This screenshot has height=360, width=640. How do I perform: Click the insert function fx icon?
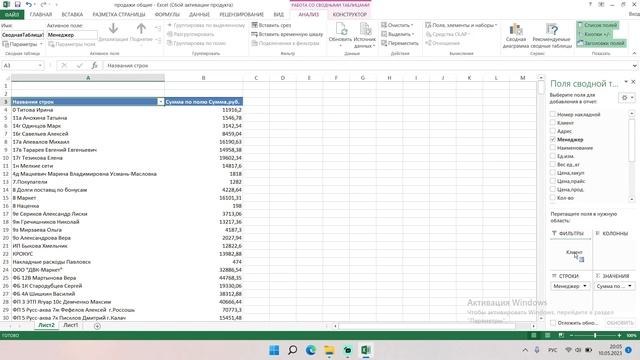[x=94, y=65]
